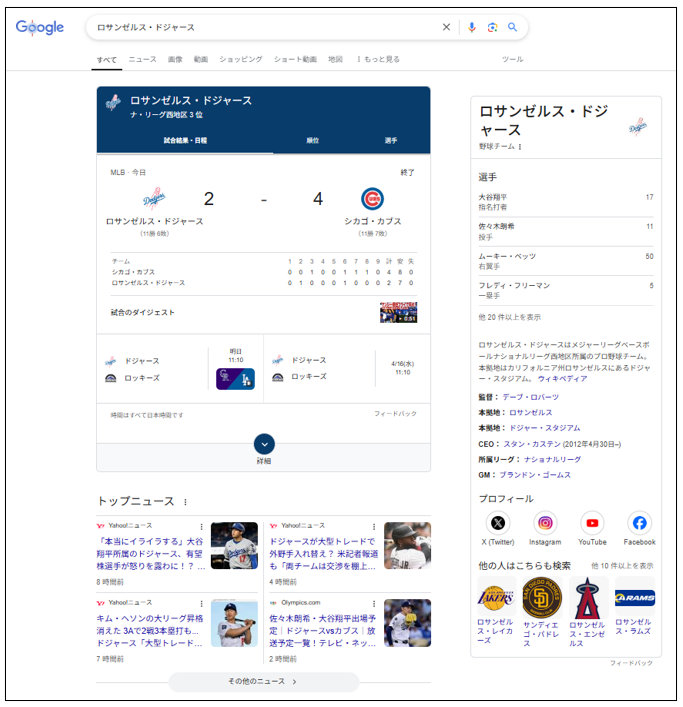Open Google Lens image search icon
The image size is (683, 707).
(492, 27)
